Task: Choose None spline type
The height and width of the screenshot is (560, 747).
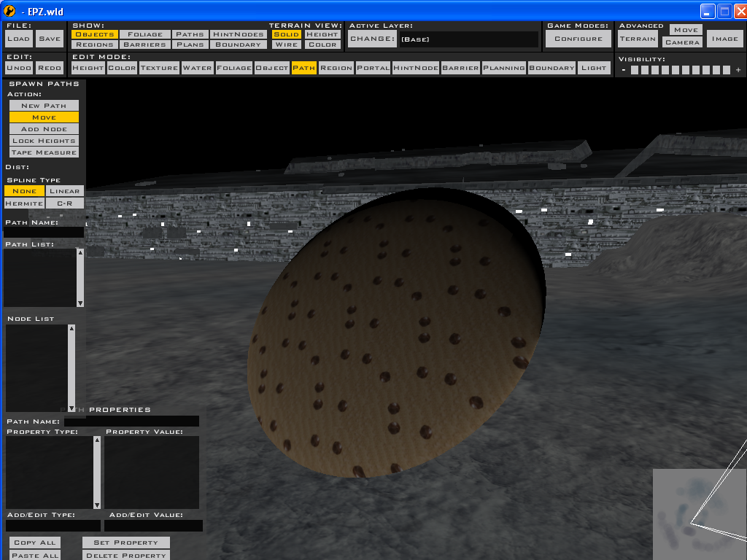Action: [24, 191]
